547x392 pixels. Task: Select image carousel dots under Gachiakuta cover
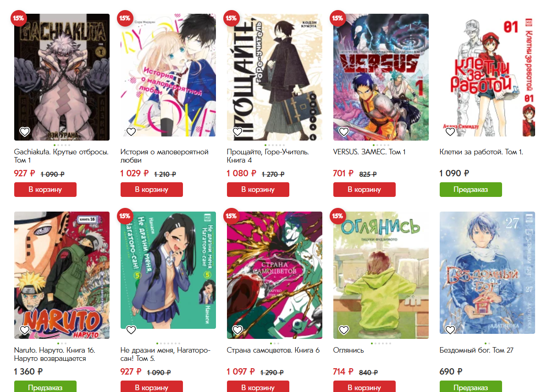point(62,145)
